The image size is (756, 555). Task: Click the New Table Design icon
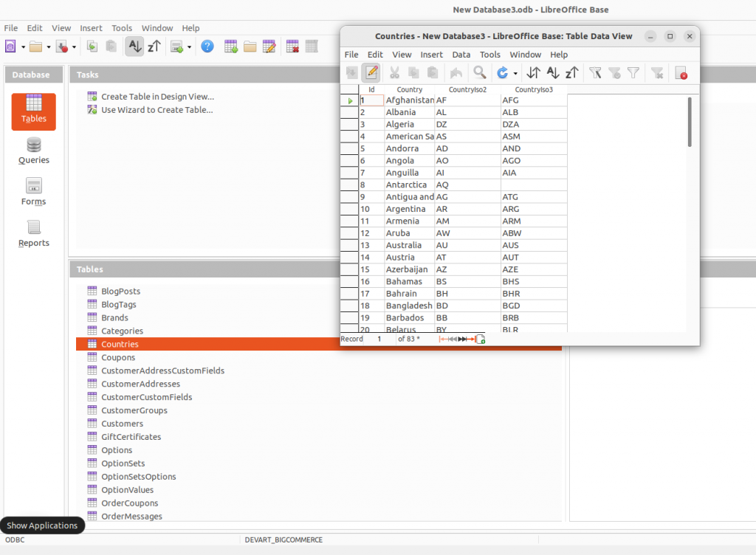click(x=230, y=46)
